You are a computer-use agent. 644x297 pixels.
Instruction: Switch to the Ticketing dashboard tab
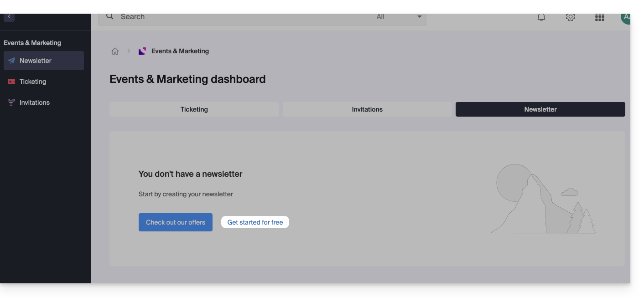(194, 109)
